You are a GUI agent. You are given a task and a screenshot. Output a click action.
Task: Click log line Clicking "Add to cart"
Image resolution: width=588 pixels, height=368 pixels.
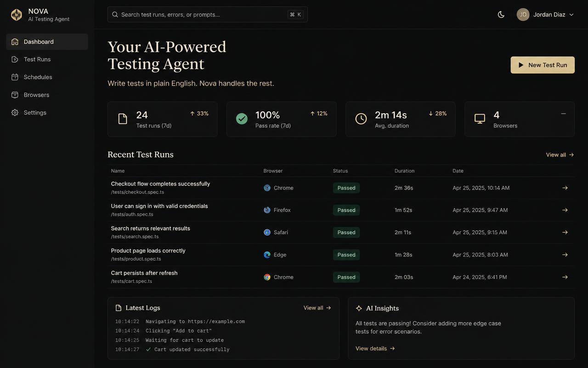pos(164,331)
